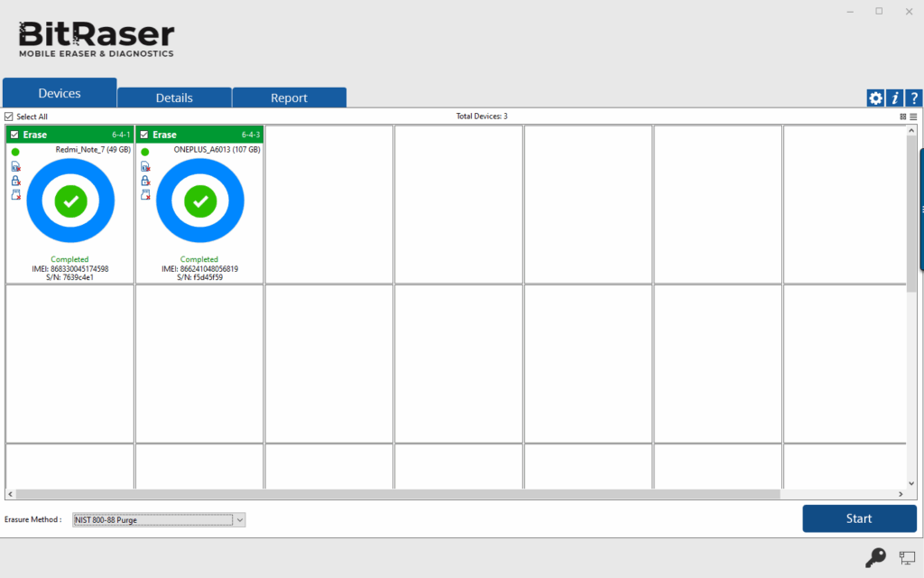The image size is (924, 578).
Task: Click the vertical scrollbar thumb
Action: pos(911,212)
